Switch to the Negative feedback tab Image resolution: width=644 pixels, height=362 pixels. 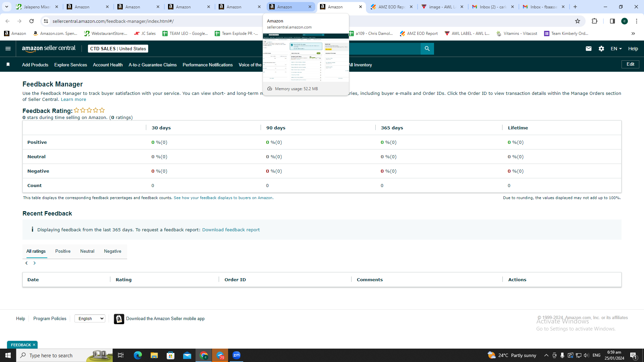click(x=113, y=251)
